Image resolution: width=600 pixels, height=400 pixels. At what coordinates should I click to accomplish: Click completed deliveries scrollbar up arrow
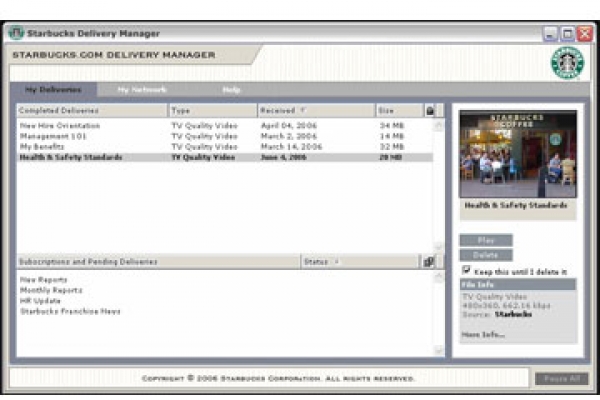tap(439, 125)
